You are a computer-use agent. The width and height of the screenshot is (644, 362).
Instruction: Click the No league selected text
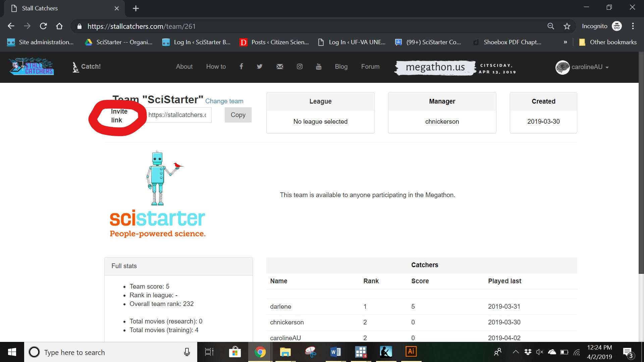pyautogui.click(x=320, y=121)
